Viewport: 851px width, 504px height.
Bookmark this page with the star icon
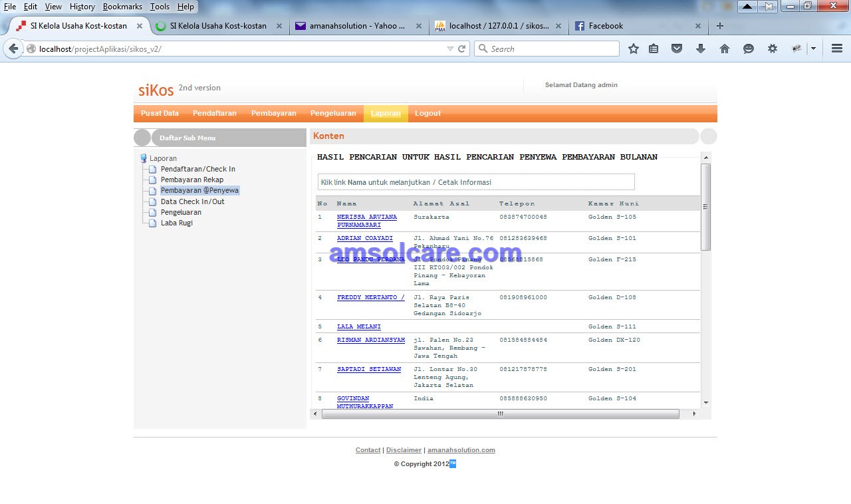coord(634,49)
